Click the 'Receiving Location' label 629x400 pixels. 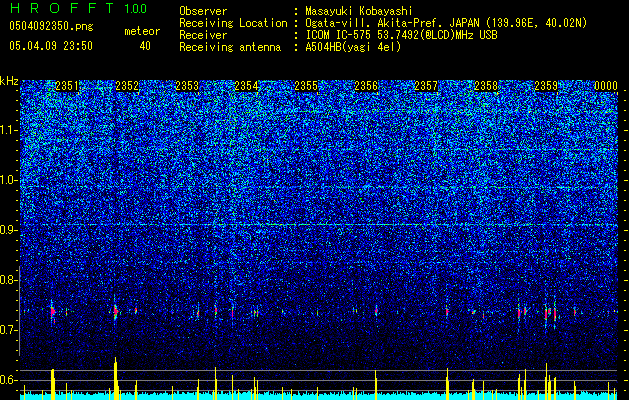click(233, 23)
